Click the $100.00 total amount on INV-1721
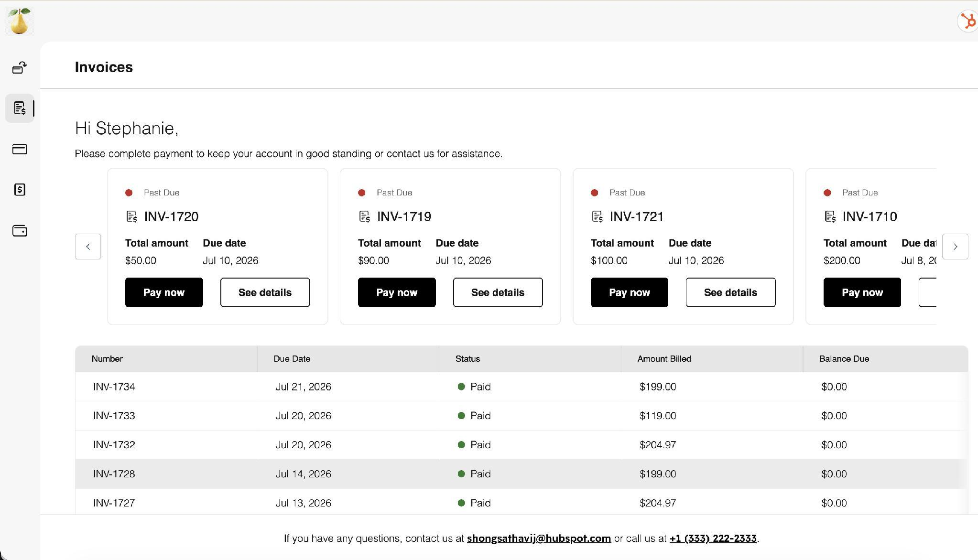 tap(609, 260)
